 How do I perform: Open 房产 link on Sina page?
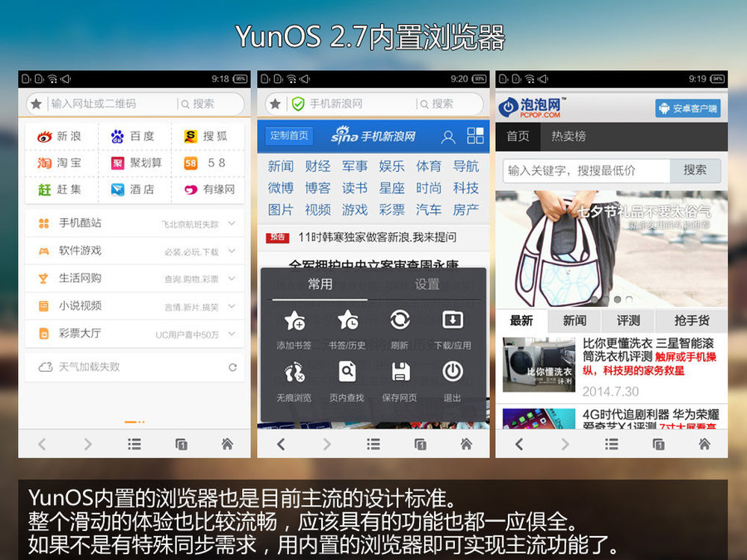(x=466, y=210)
